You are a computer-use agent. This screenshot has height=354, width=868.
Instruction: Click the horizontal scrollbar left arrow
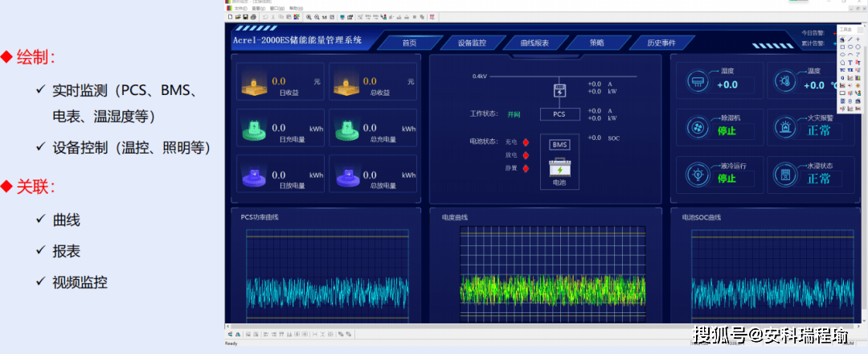click(229, 327)
